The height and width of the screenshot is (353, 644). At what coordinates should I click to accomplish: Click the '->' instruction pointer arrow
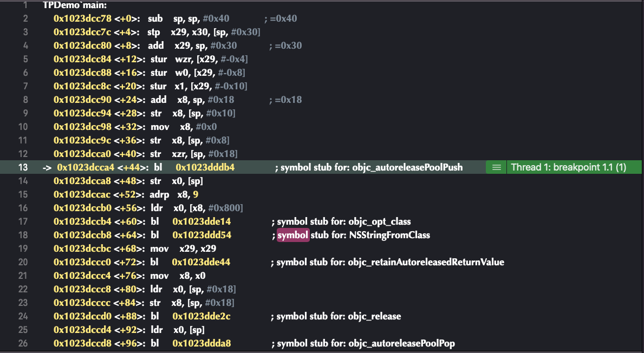click(47, 167)
